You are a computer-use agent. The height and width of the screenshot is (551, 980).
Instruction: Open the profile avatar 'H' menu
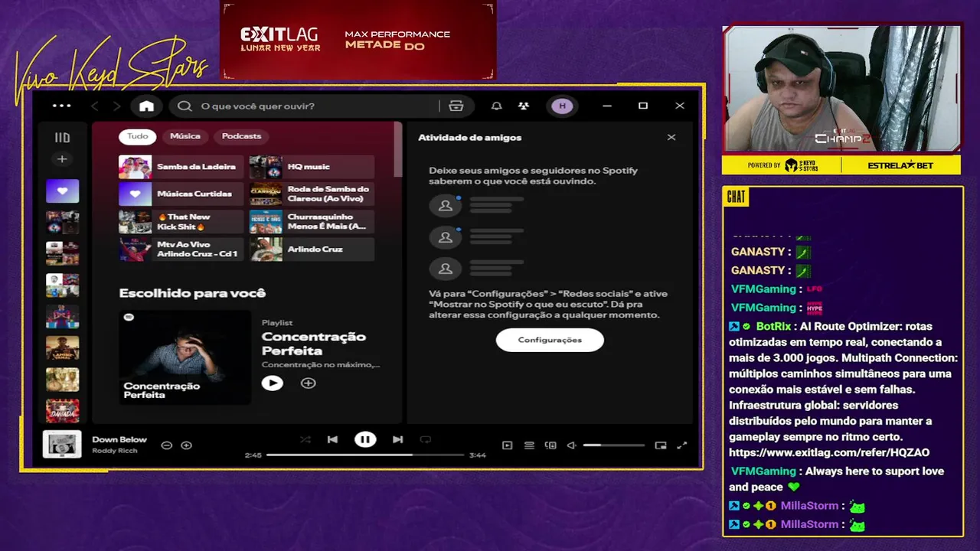pyautogui.click(x=563, y=106)
